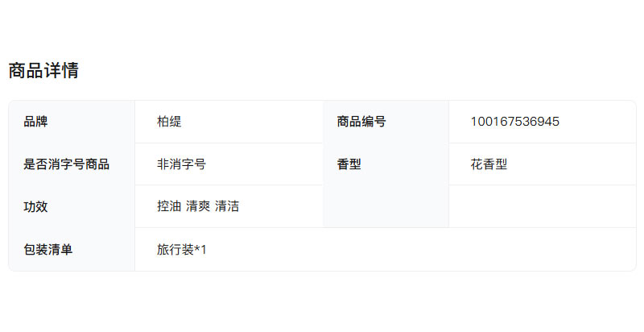The height and width of the screenshot is (332, 644).
Task: Click the blank area above the 商品详情 heading
Action: click(x=322, y=28)
